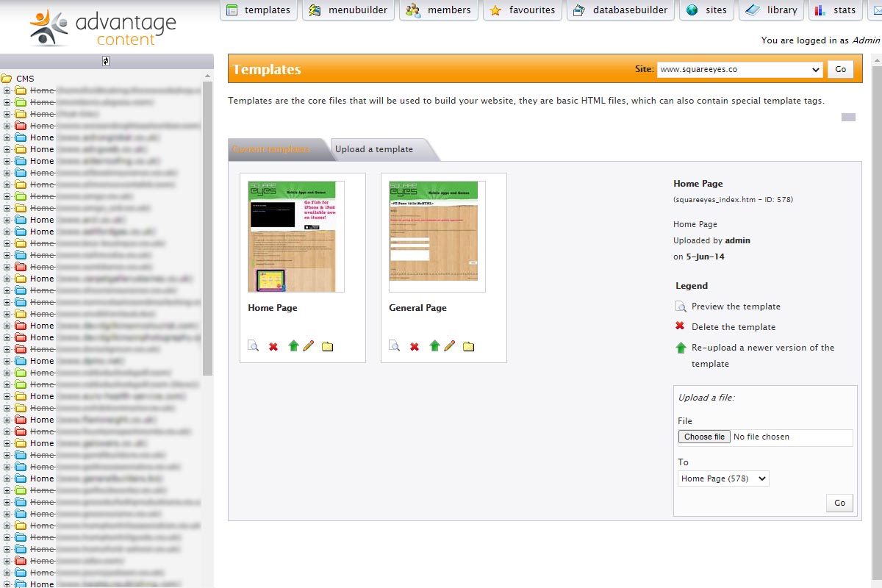Open the upload 'To' template dropdown
Image resolution: width=882 pixels, height=588 pixels.
click(723, 478)
